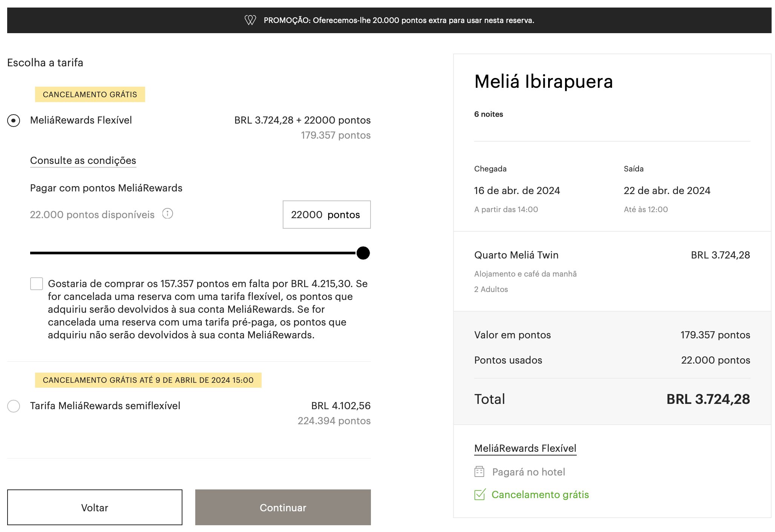The image size is (775, 532).
Task: Click the 6 noites text
Action: 489,114
